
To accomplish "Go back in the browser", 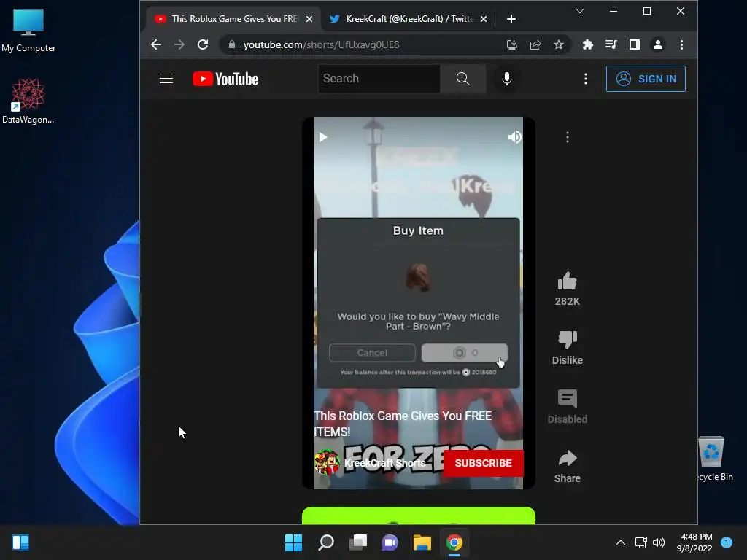I will pyautogui.click(x=156, y=44).
